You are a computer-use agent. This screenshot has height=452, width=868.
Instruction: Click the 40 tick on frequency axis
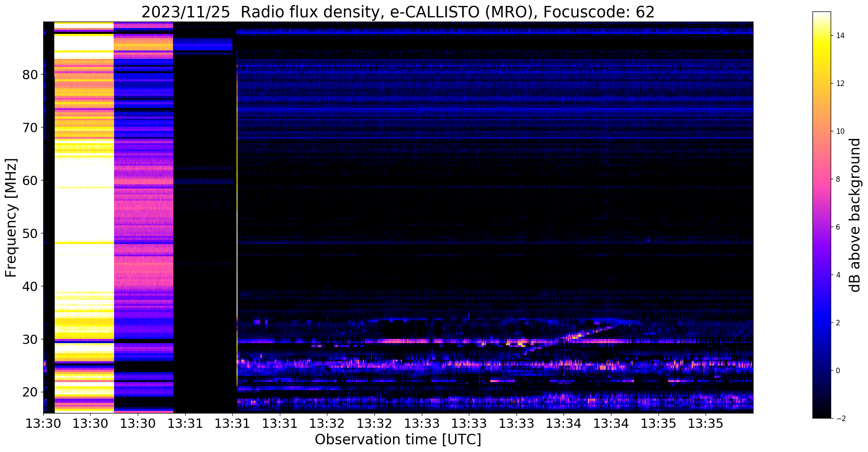click(x=30, y=286)
